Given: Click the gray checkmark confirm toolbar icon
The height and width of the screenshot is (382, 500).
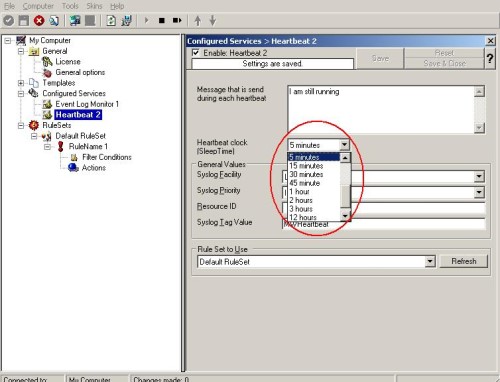Looking at the screenshot, I should (x=9, y=21).
